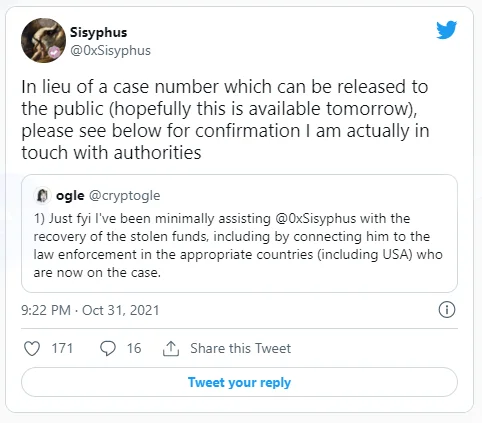Click ogle's small avatar in quoted tweet
The width and height of the screenshot is (482, 423).
click(x=42, y=195)
